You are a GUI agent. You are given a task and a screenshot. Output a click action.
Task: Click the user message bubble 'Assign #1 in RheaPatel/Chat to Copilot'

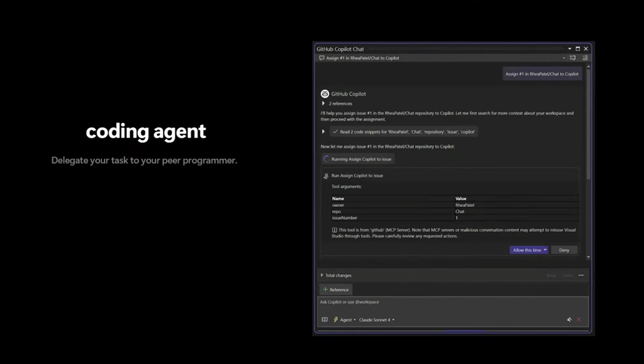(541, 74)
